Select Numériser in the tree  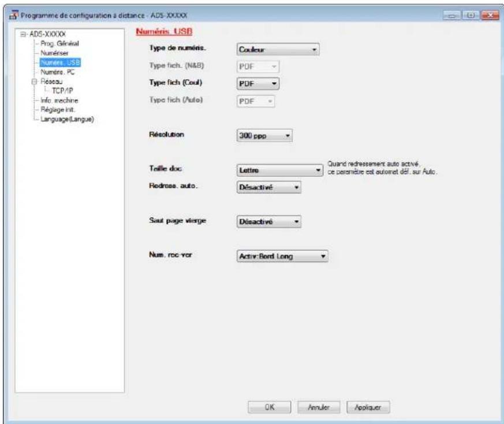click(54, 53)
